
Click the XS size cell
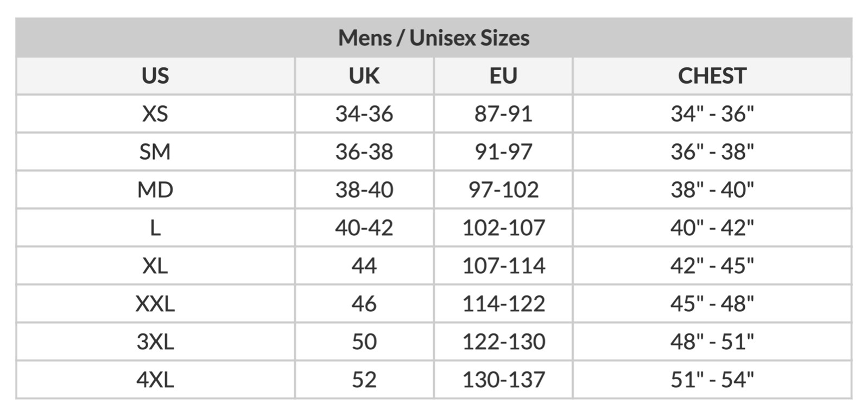[x=155, y=114]
